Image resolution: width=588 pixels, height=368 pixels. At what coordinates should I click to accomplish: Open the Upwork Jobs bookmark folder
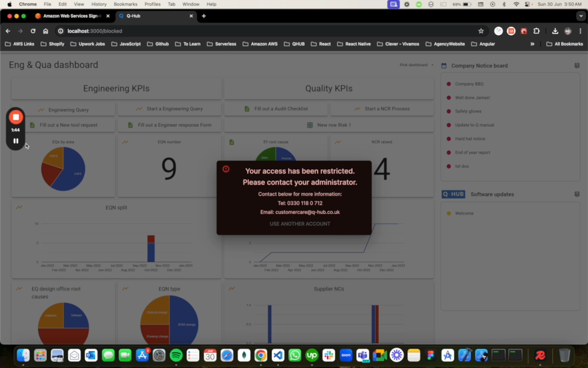[88, 44]
